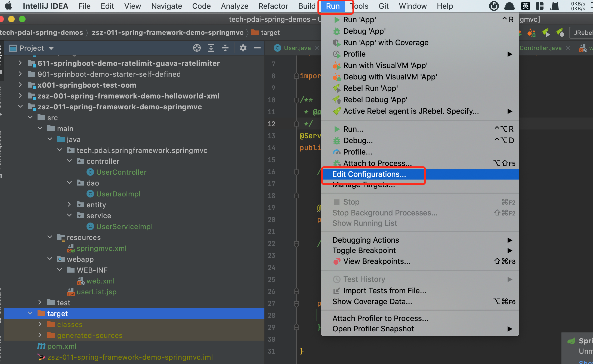Screen dimensions: 593x364
Task: Select UserServiceImpl in the project tree
Action: (x=124, y=227)
